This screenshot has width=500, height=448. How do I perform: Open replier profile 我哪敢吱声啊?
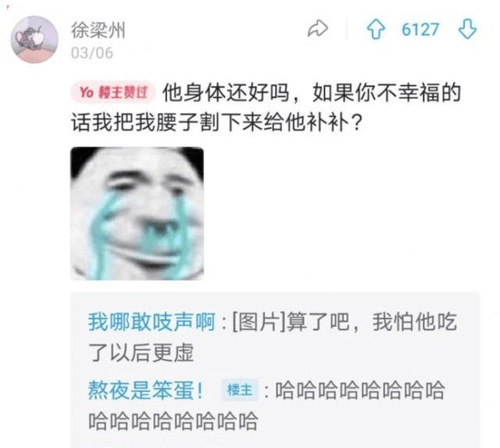click(152, 322)
